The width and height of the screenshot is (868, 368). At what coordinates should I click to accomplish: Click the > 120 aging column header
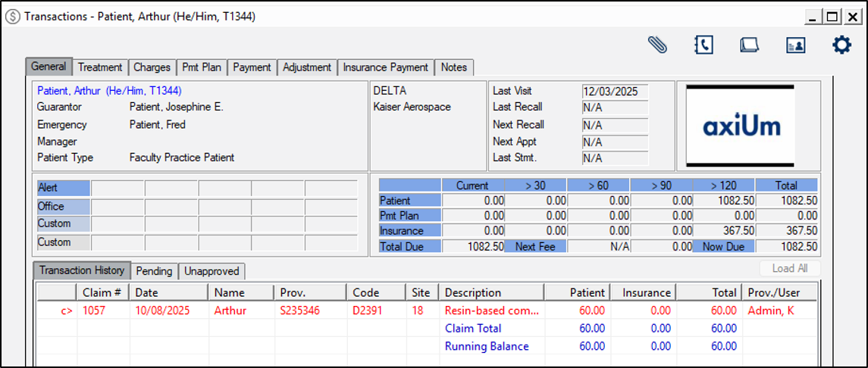tap(723, 186)
